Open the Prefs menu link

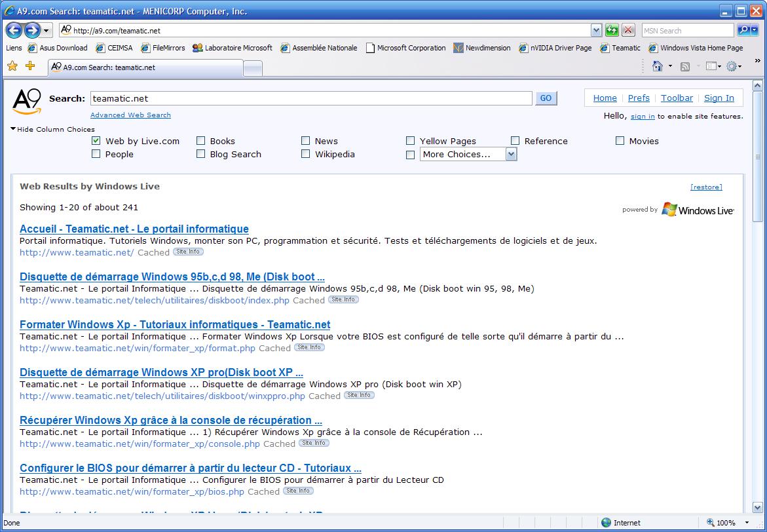[x=639, y=98]
